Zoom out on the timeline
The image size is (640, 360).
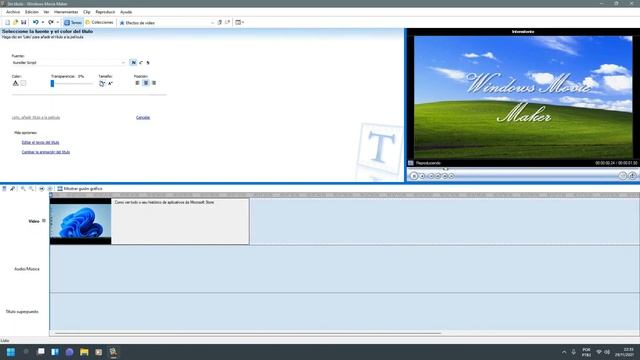[31, 189]
